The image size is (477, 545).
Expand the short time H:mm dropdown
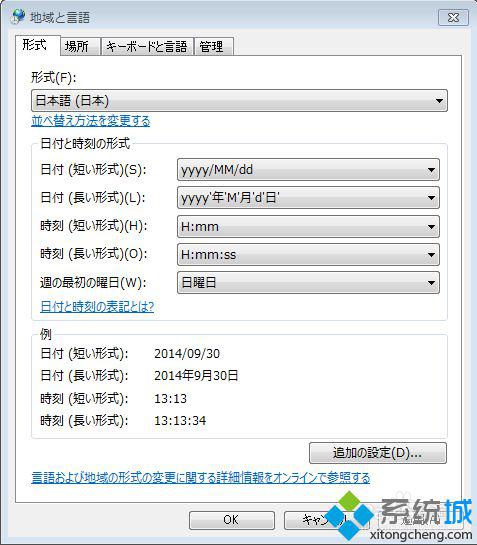[308, 227]
